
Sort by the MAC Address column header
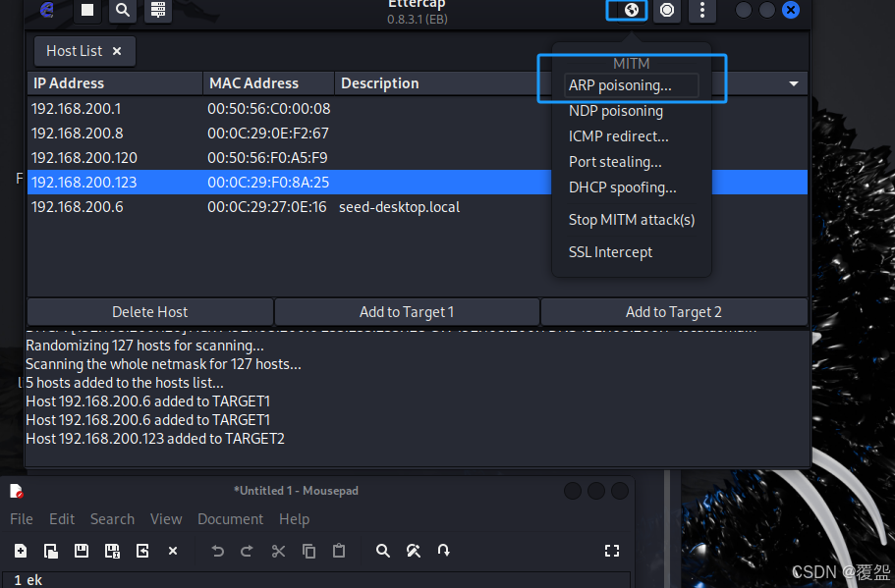click(x=268, y=83)
